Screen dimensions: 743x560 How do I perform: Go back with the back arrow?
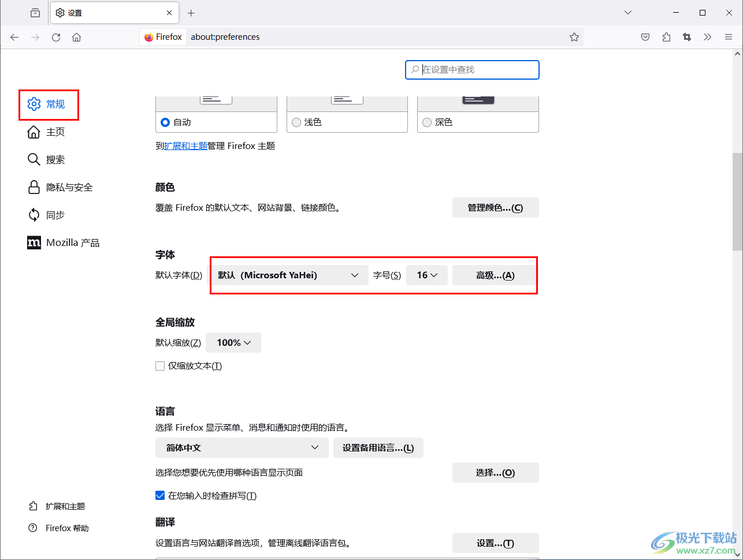coord(14,37)
